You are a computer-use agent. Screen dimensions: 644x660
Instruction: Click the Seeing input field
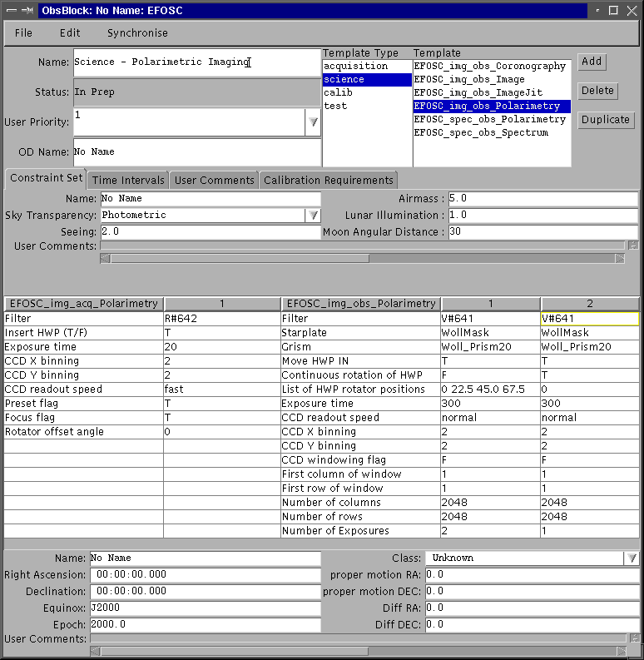click(x=211, y=232)
